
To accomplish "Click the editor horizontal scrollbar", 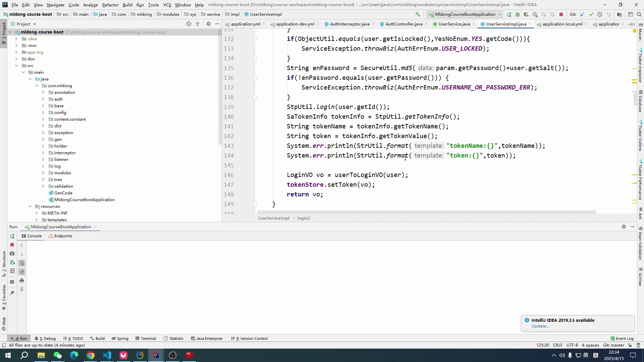I will 426,212.
